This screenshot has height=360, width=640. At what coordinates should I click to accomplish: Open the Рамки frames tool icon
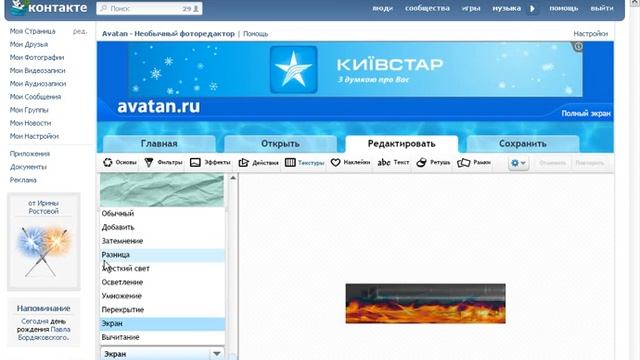[x=464, y=162]
